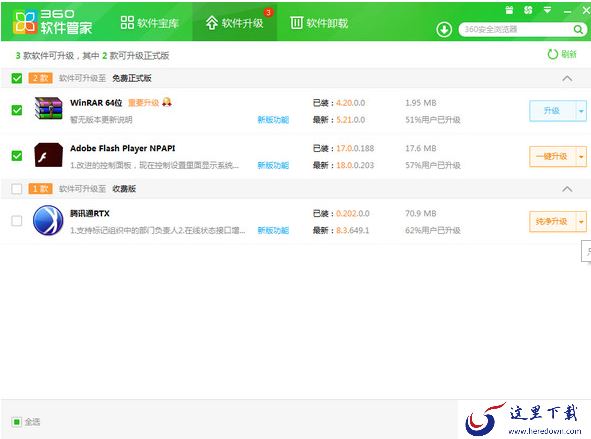Open 新版功能 link for Adobe Flash Player

pyautogui.click(x=273, y=165)
